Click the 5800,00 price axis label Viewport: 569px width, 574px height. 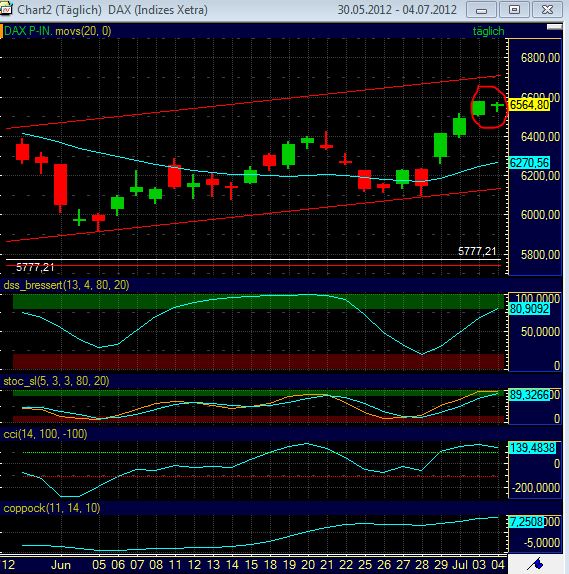coord(540,254)
